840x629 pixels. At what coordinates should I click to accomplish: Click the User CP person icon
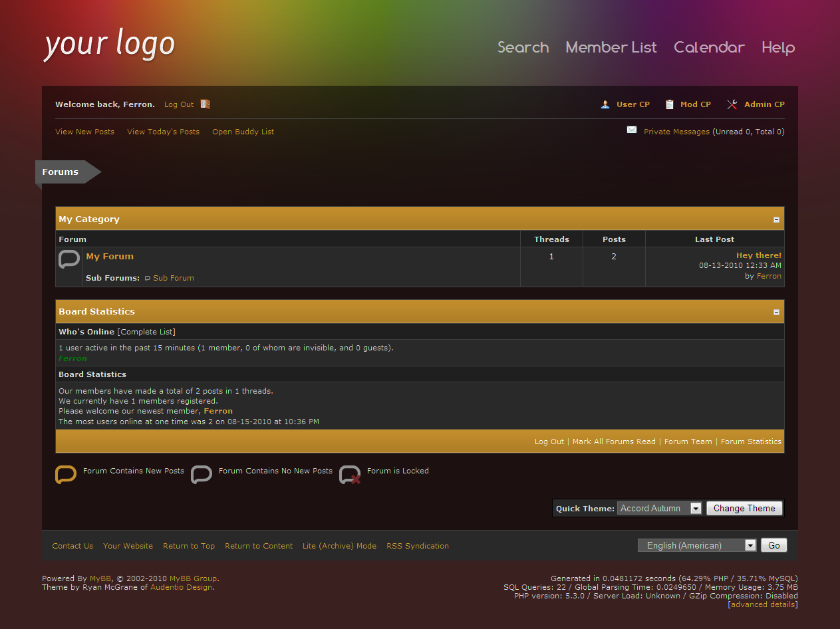pyautogui.click(x=605, y=104)
